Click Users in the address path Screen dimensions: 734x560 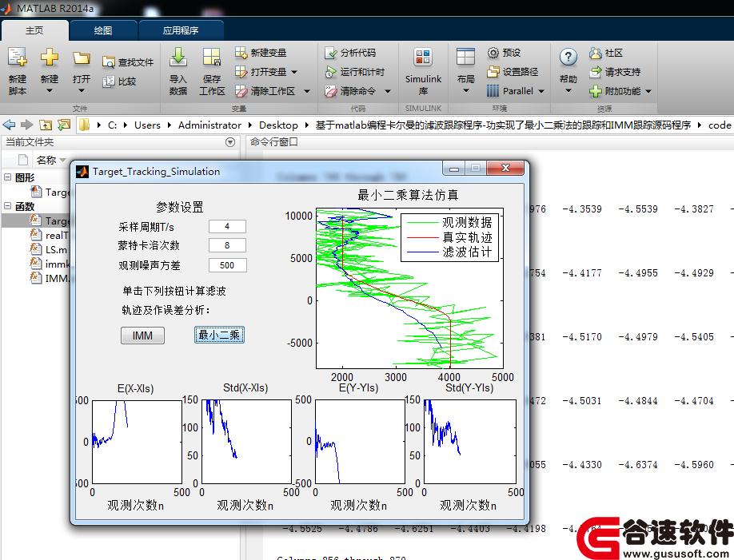click(147, 125)
